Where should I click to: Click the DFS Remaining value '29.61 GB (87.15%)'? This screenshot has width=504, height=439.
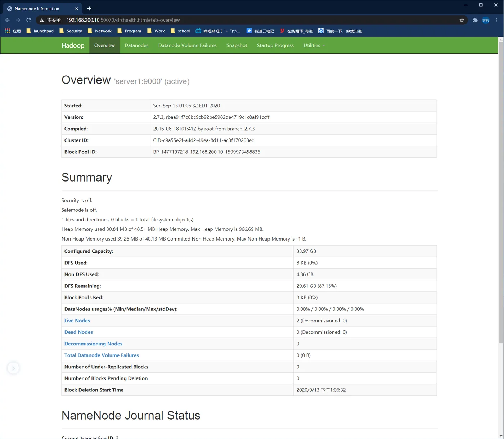click(x=316, y=286)
